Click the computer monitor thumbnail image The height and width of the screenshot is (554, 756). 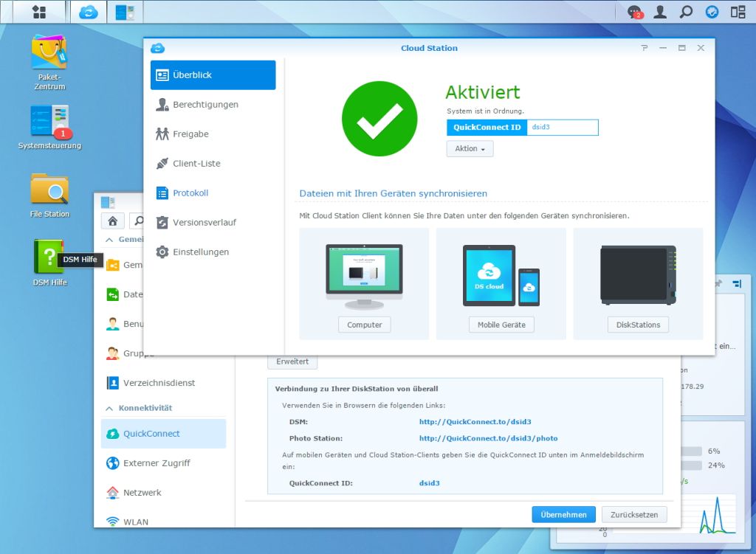[x=365, y=277]
